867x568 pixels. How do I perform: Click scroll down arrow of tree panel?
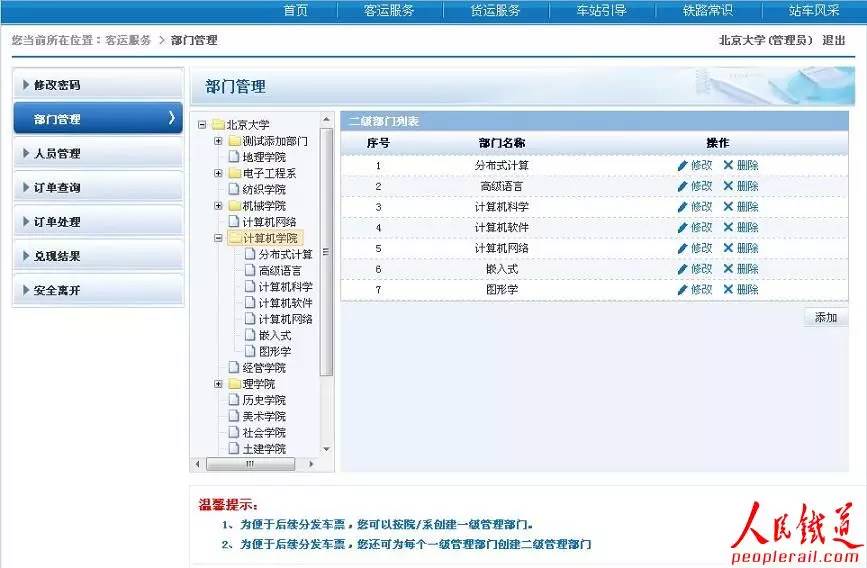pos(326,449)
